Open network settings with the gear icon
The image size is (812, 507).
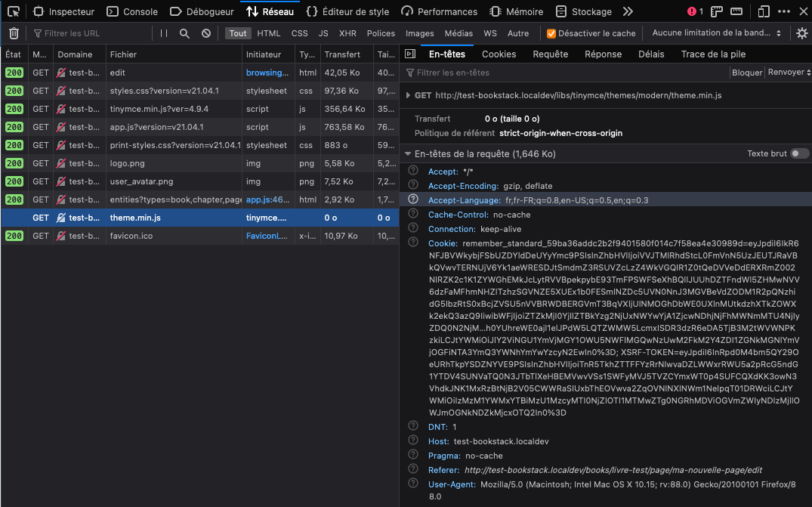click(801, 33)
